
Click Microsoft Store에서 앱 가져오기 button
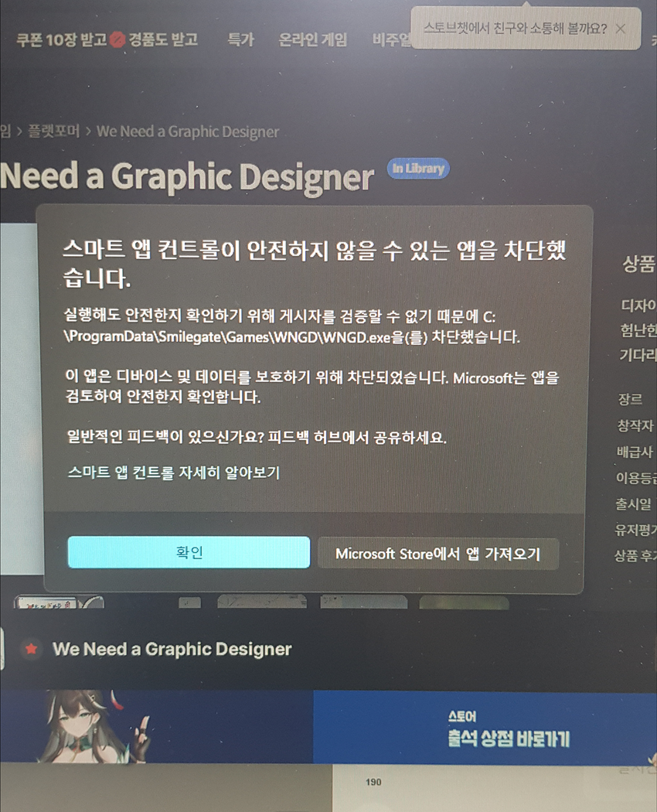pos(438,554)
